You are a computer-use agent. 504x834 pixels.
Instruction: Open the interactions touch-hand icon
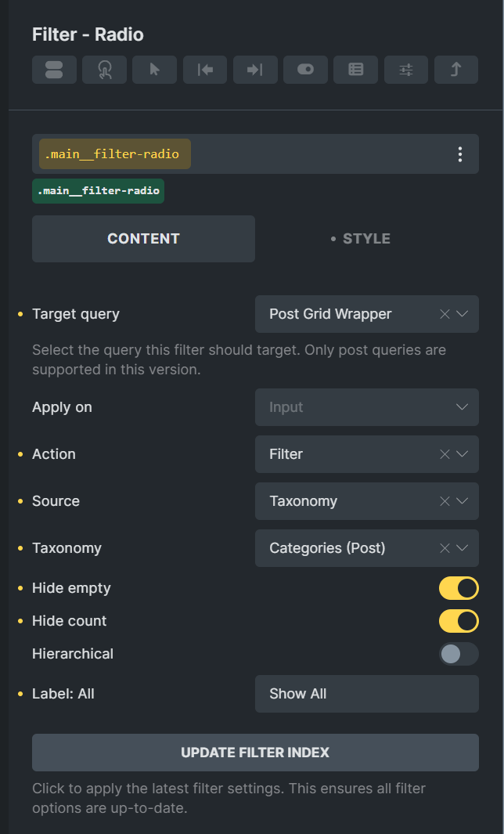pos(104,70)
